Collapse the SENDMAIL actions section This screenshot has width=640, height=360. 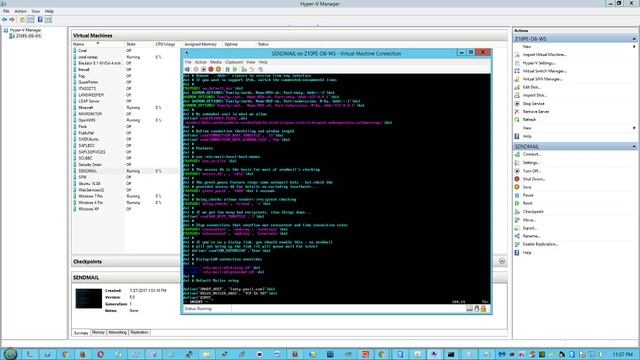pyautogui.click(x=634, y=147)
